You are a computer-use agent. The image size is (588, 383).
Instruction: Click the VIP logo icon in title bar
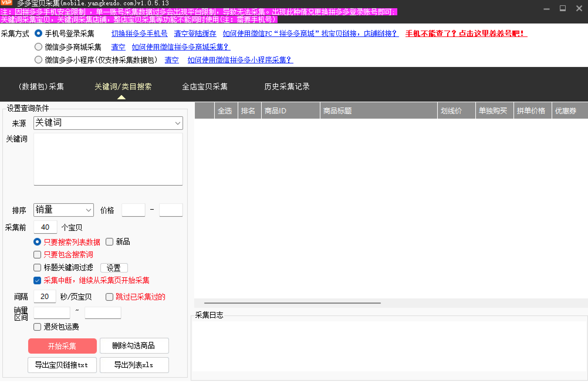[x=6, y=3]
